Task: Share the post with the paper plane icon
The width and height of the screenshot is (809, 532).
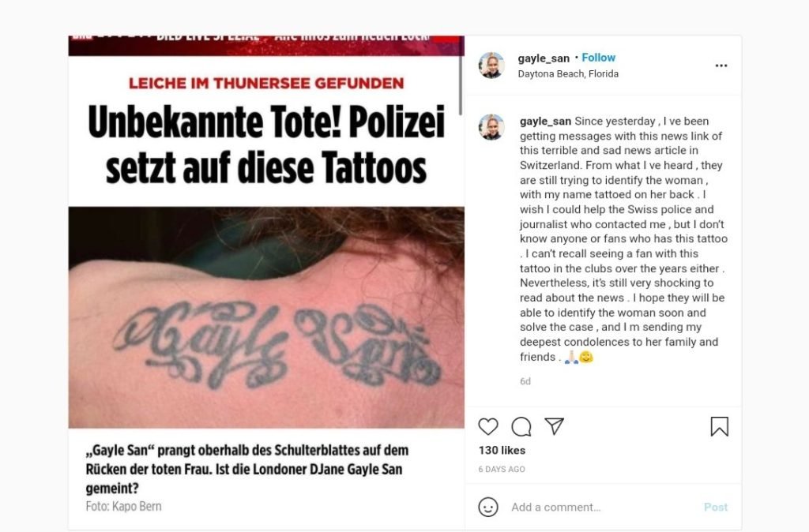Action: pyautogui.click(x=554, y=425)
